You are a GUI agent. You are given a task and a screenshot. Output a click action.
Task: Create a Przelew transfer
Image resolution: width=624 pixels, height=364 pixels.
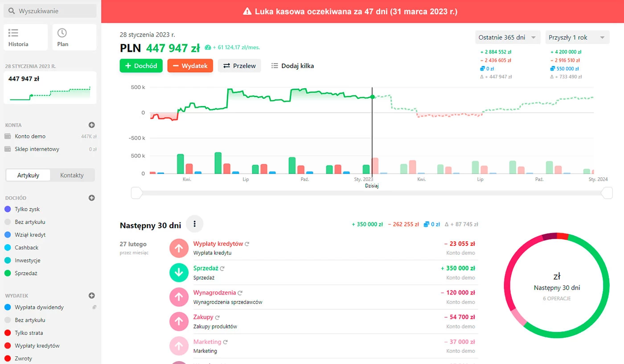tap(239, 65)
